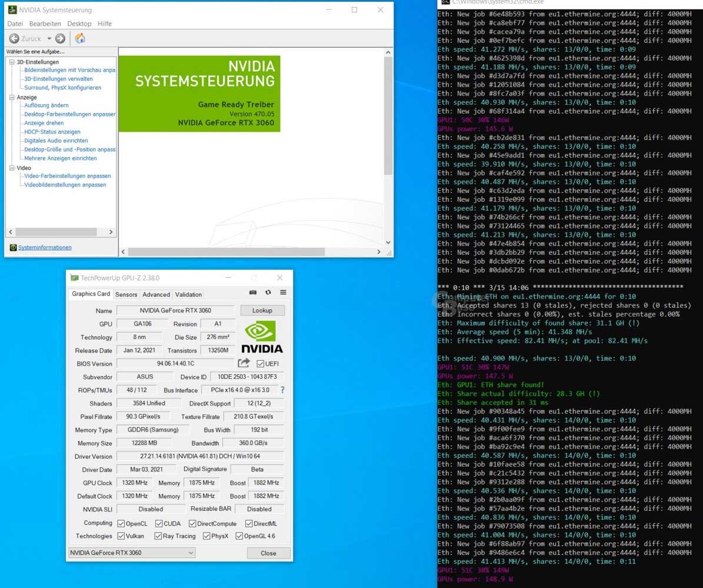The height and width of the screenshot is (588, 703).
Task: Open Video-Farbeinstellungen anpassen
Action: point(68,176)
